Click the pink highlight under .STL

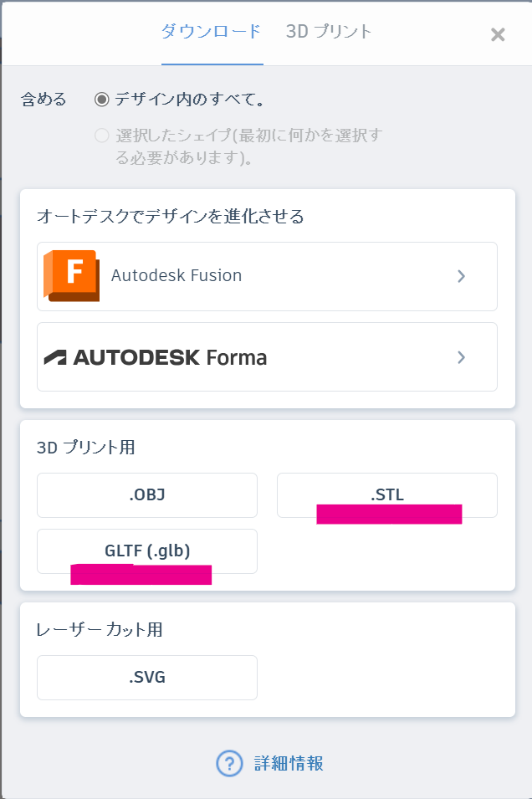click(x=389, y=515)
